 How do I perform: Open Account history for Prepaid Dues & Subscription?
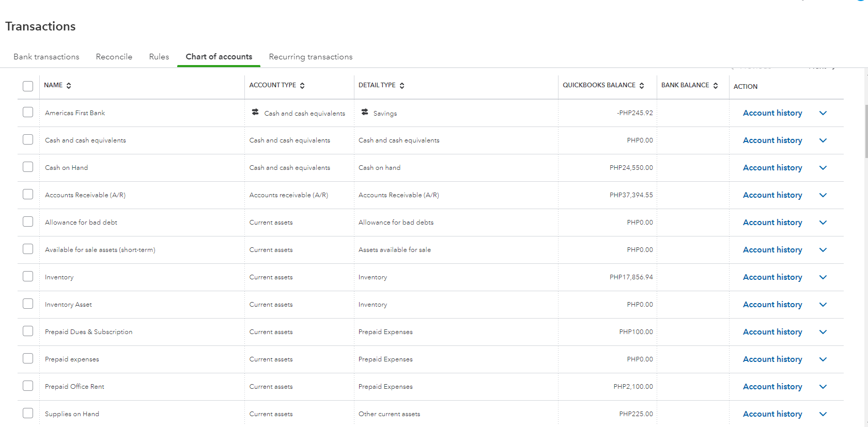click(x=772, y=332)
